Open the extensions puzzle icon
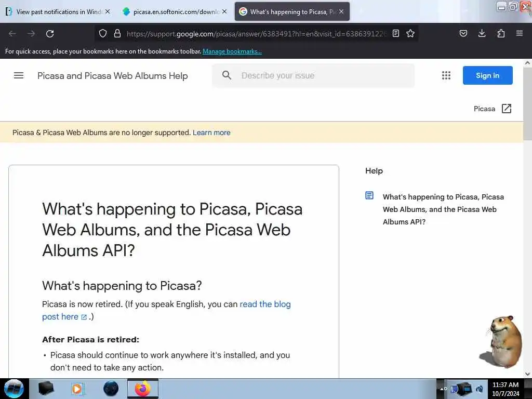 pos(501,33)
